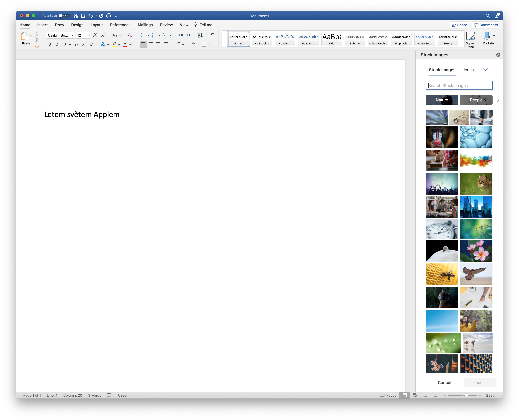This screenshot has width=519, height=420.
Task: Click into the Search Stock Images field
Action: [x=459, y=85]
